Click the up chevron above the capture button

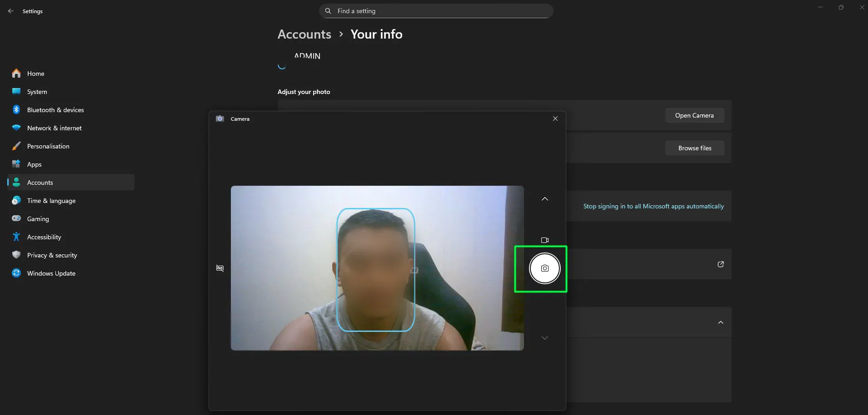[x=544, y=199]
